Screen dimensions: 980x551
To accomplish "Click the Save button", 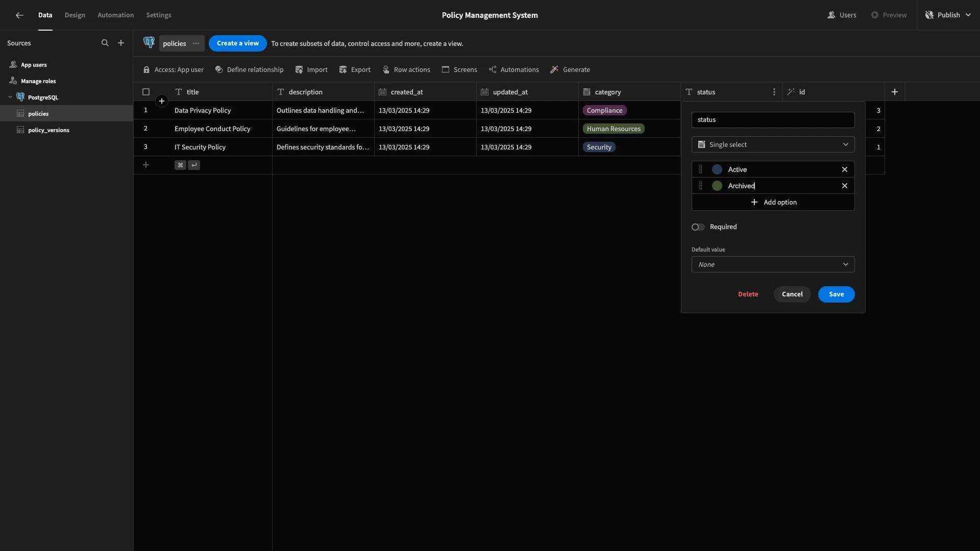I will 836,294.
